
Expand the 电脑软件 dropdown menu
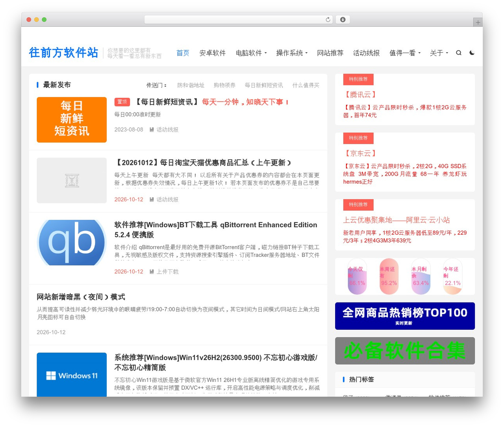pyautogui.click(x=251, y=53)
